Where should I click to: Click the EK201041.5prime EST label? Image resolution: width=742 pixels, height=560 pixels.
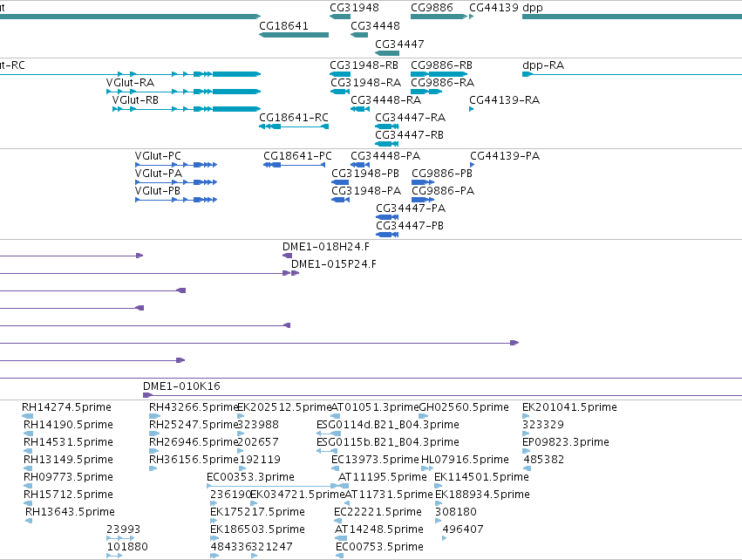point(569,407)
